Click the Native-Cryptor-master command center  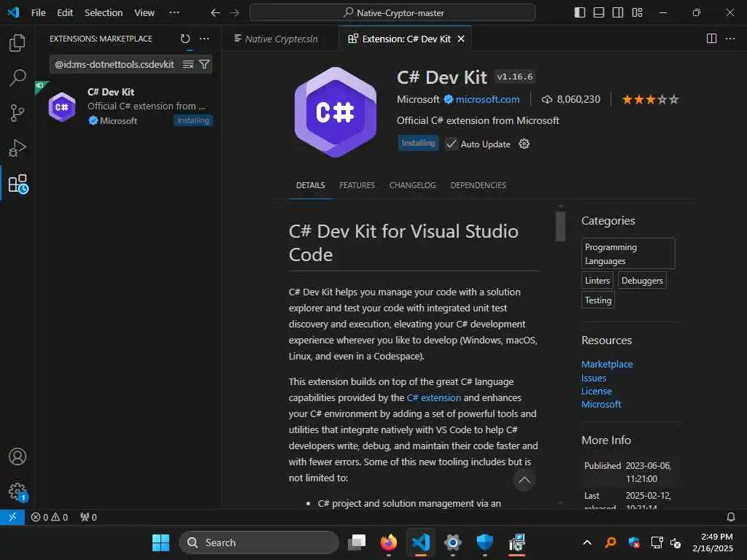[392, 13]
